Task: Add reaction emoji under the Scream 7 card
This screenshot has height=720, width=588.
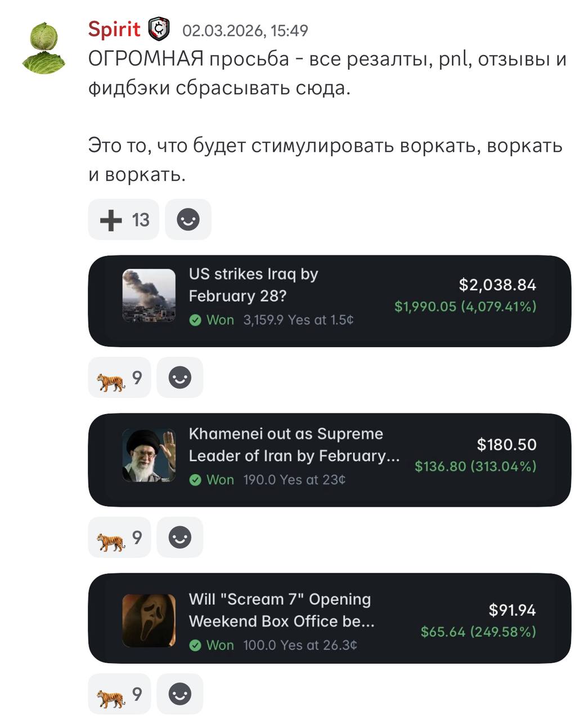Action: pyautogui.click(x=180, y=694)
